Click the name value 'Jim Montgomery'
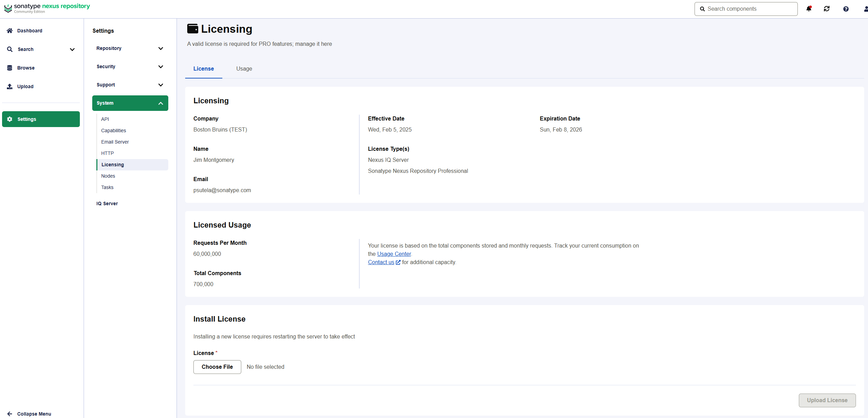Viewport: 868px width, 418px height. [214, 160]
